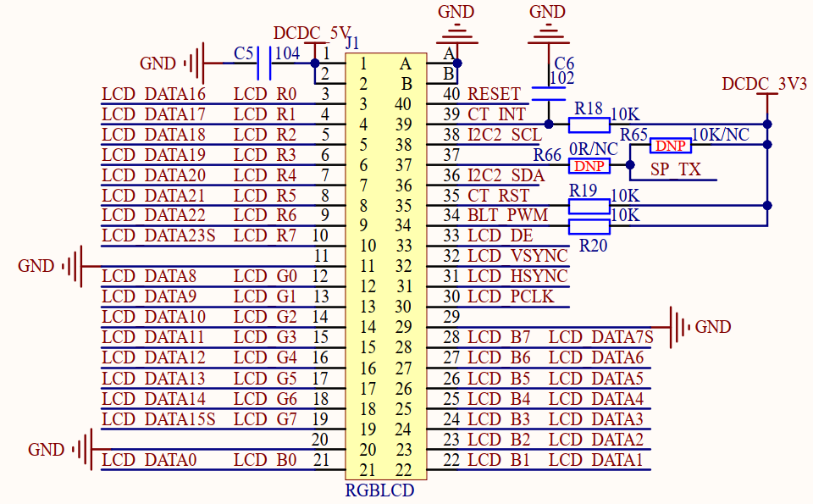This screenshot has height=504, width=813.
Task: Click the R66 resistor marked DNP
Action: click(x=589, y=165)
